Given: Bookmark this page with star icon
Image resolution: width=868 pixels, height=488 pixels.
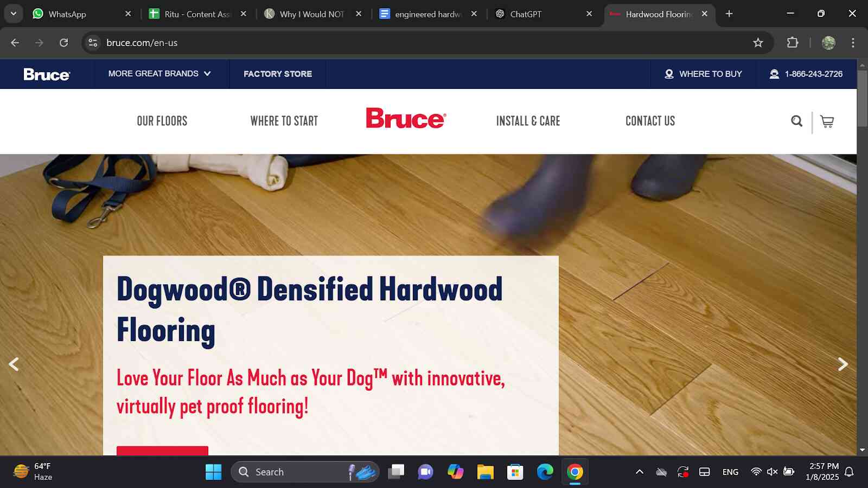Looking at the screenshot, I should (x=758, y=43).
